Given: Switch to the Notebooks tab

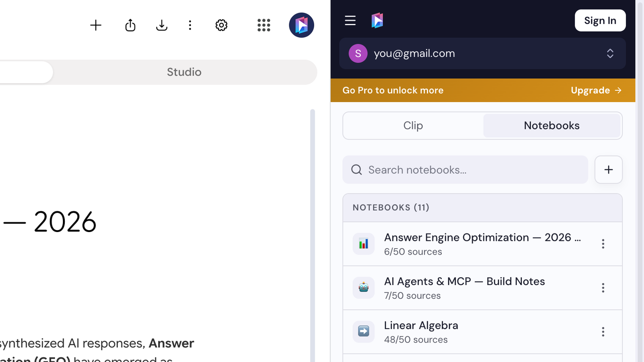Looking at the screenshot, I should pyautogui.click(x=552, y=126).
